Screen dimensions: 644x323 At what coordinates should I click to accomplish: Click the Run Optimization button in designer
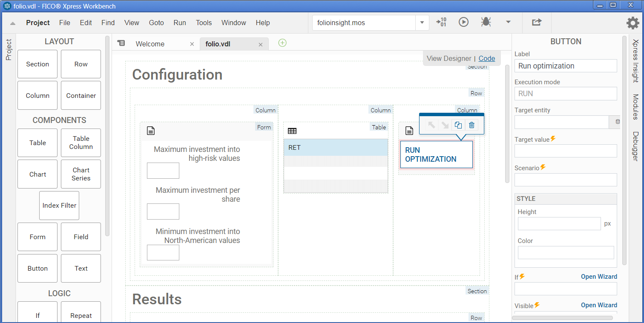tap(436, 154)
